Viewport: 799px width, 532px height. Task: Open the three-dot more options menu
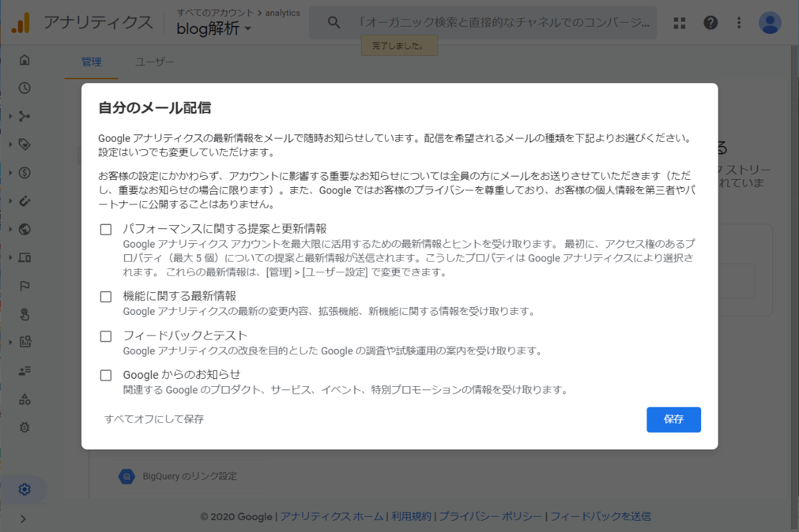point(739,23)
